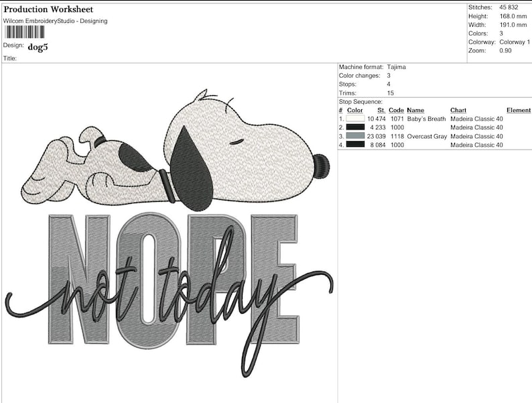
Task: Click the 'Title:' label
Action: (x=10, y=58)
